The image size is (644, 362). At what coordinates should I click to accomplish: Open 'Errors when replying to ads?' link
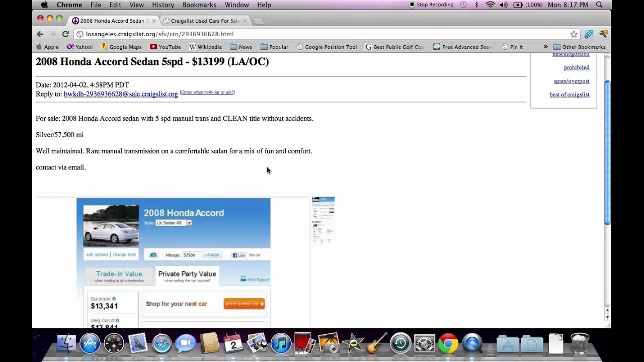coord(207,92)
